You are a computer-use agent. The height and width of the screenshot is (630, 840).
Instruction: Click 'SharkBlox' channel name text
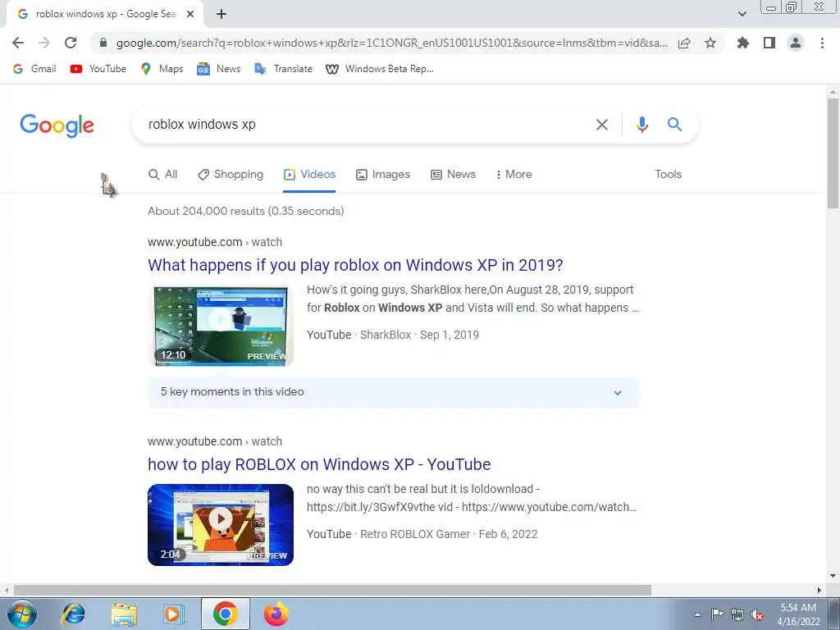pyautogui.click(x=386, y=335)
